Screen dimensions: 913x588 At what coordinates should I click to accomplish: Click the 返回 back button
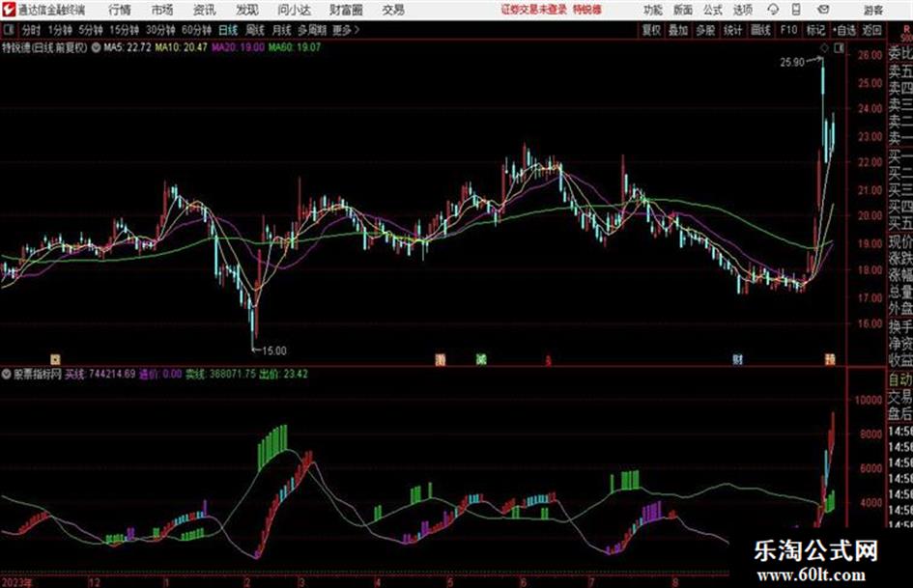coord(871,30)
